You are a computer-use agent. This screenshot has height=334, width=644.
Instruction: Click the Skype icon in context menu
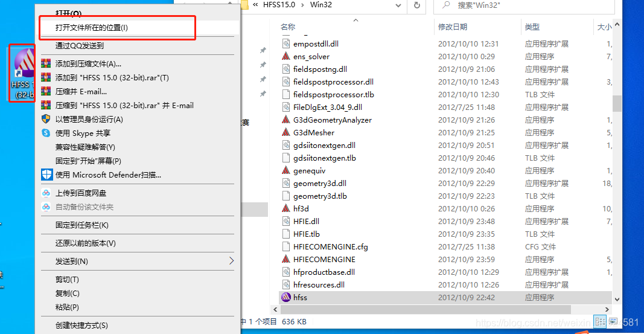pyautogui.click(x=46, y=133)
